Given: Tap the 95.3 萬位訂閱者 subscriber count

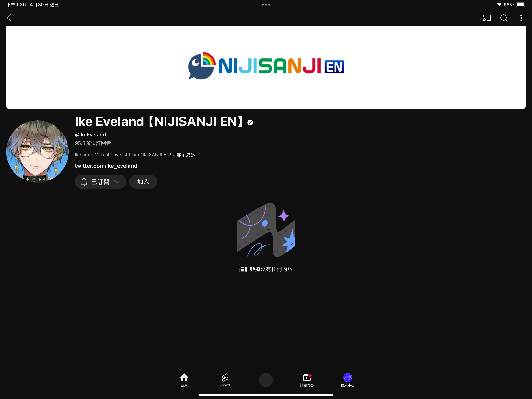Looking at the screenshot, I should [x=93, y=143].
